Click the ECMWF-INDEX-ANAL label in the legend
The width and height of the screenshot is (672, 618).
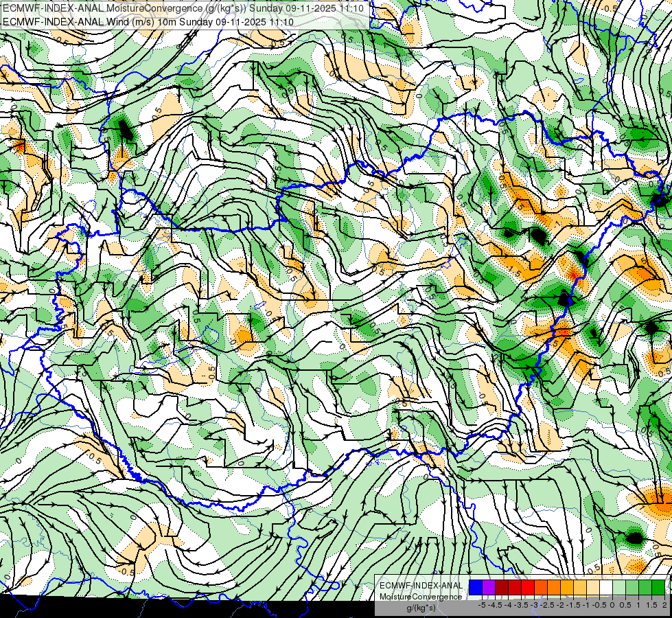(x=421, y=586)
